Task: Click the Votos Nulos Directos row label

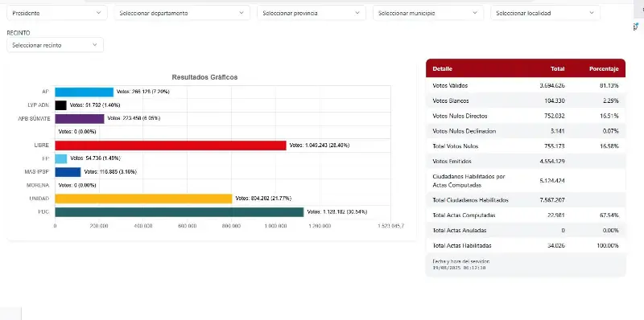Action: click(x=459, y=116)
